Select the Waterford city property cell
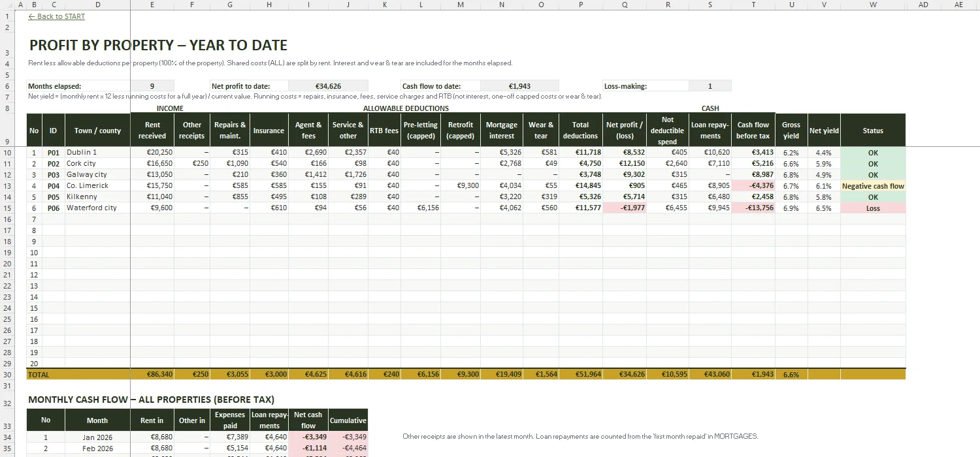 pyautogui.click(x=97, y=208)
